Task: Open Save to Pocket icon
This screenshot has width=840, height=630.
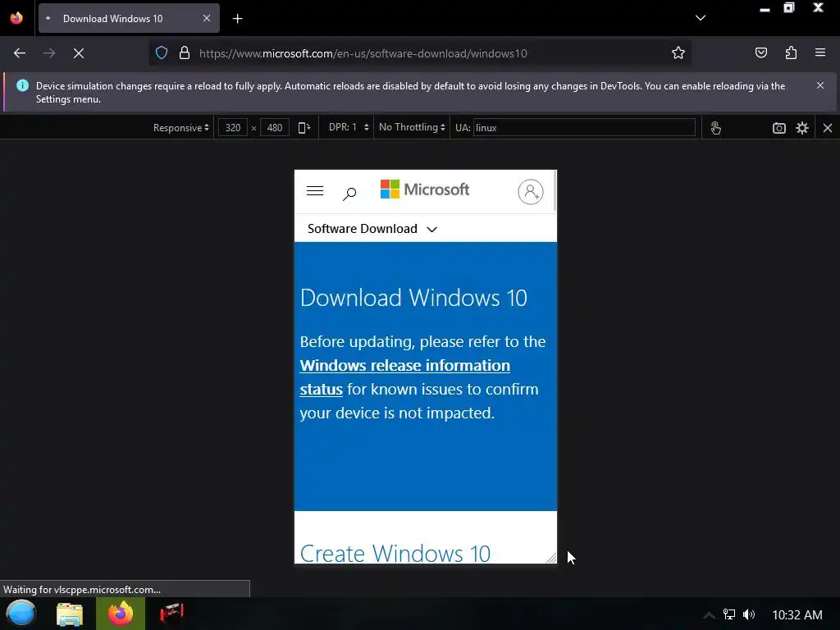Action: pos(761,53)
